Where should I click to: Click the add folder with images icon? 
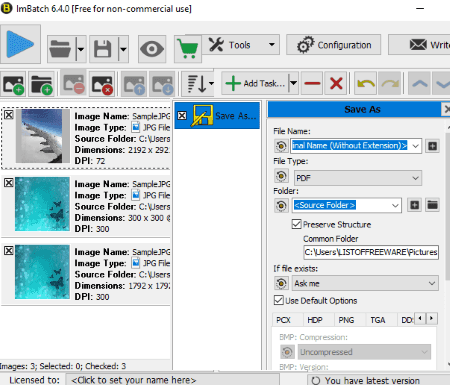coord(41,84)
